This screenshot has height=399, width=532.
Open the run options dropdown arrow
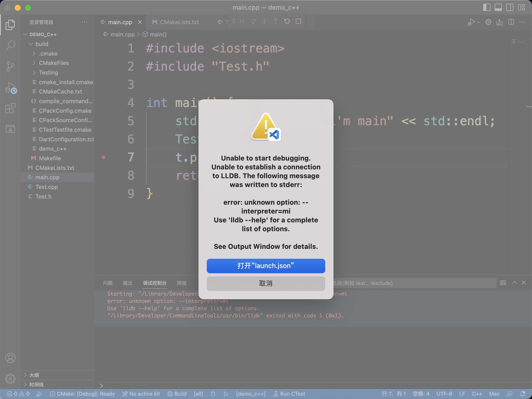[x=478, y=22]
